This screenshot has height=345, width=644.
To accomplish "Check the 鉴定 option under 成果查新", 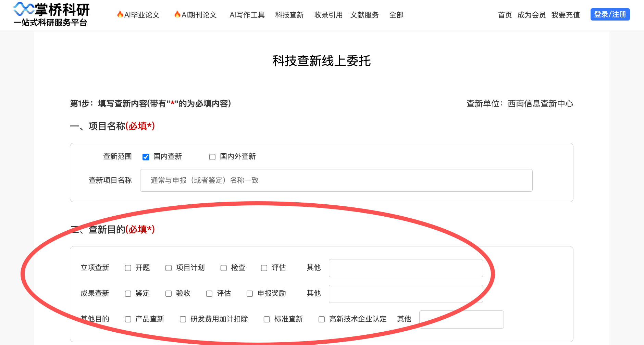I will point(128,293).
